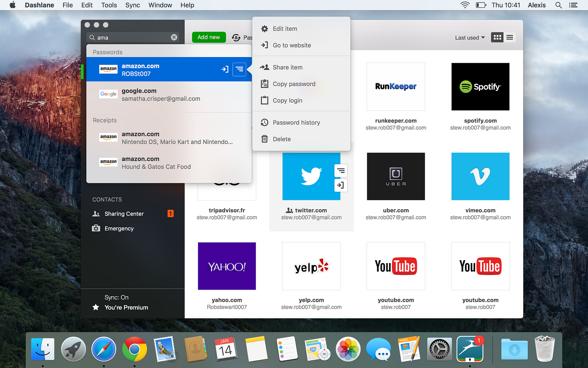Open the youtube.com thumbnail in the third column
The height and width of the screenshot is (368, 588).
click(x=396, y=266)
